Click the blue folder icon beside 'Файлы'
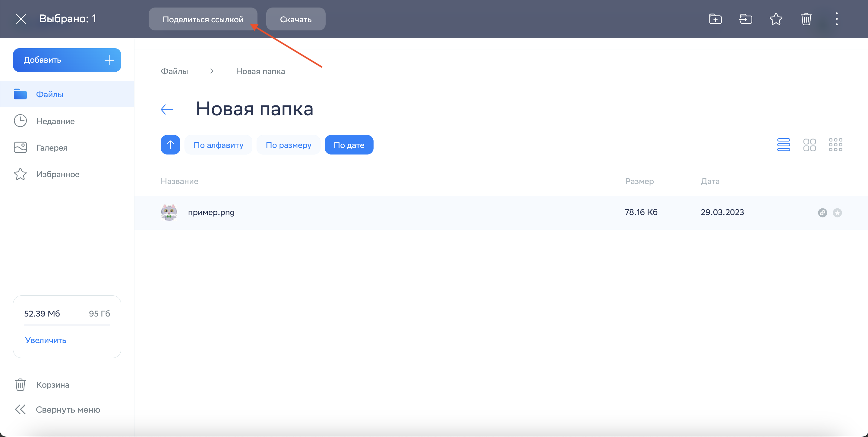 20,94
